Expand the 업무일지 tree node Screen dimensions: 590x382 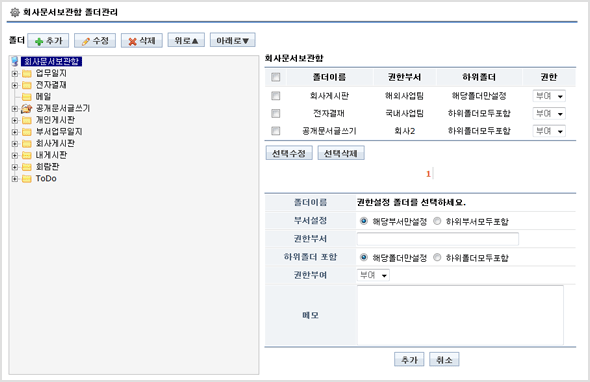14,73
